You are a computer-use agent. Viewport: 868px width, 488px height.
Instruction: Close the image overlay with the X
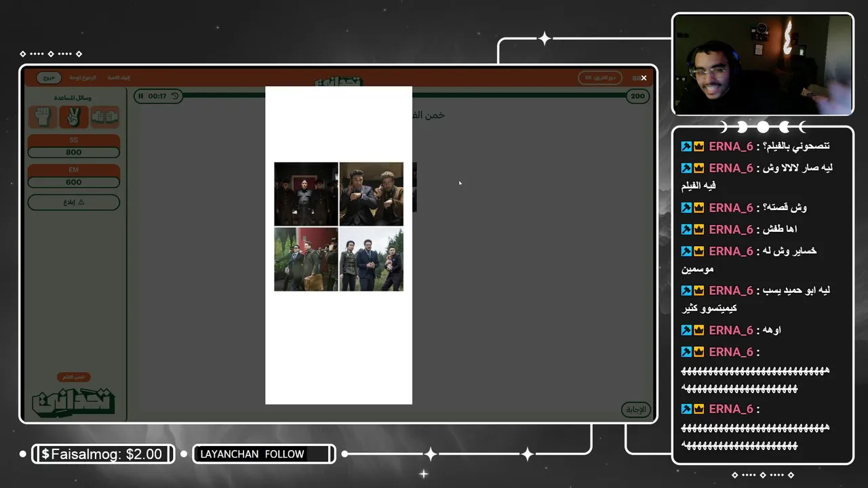click(x=644, y=78)
